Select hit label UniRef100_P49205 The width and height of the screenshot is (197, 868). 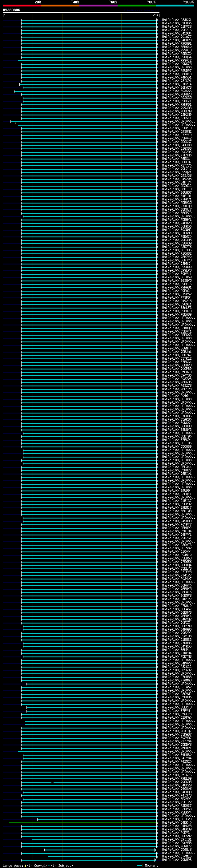pos(176,179)
